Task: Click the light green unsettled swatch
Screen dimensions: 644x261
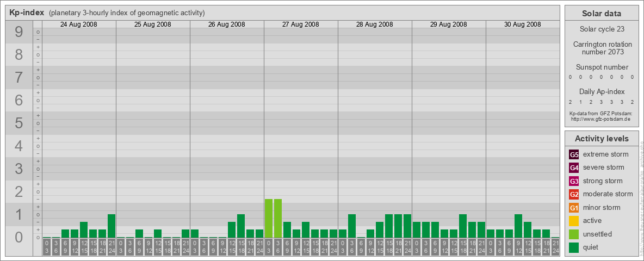Action: 574,234
